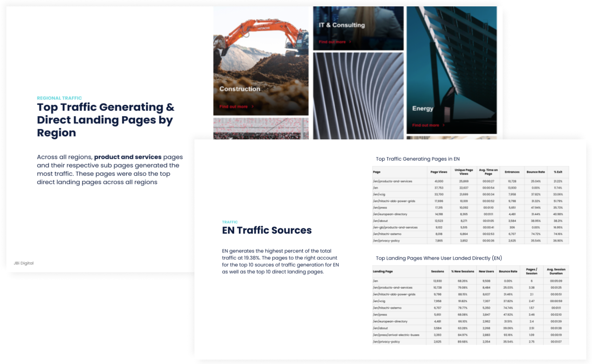
Task: Click the '9,508' new users cell
Action: [486, 281]
